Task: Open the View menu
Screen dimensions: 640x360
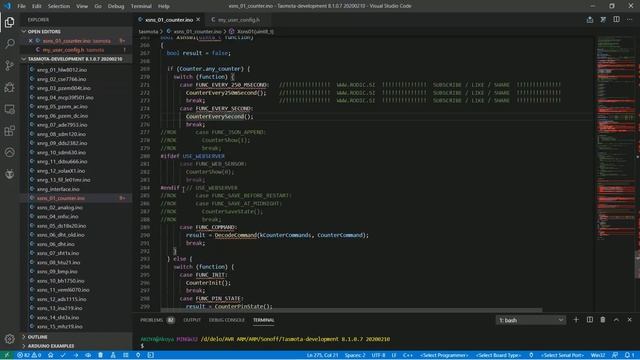Action: [82, 6]
